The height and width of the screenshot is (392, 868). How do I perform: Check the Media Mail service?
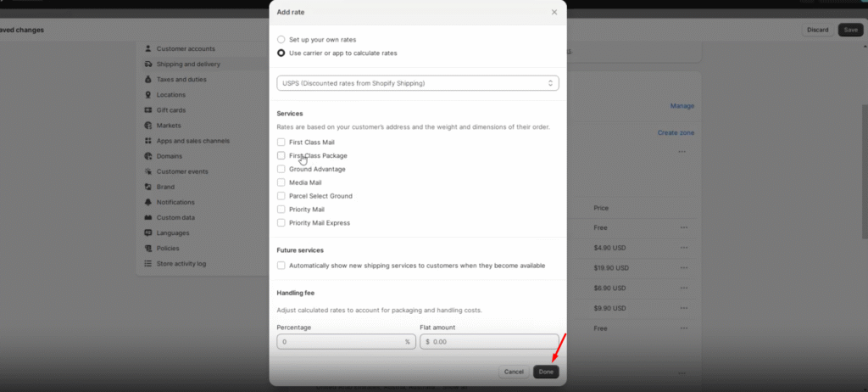[x=281, y=182]
